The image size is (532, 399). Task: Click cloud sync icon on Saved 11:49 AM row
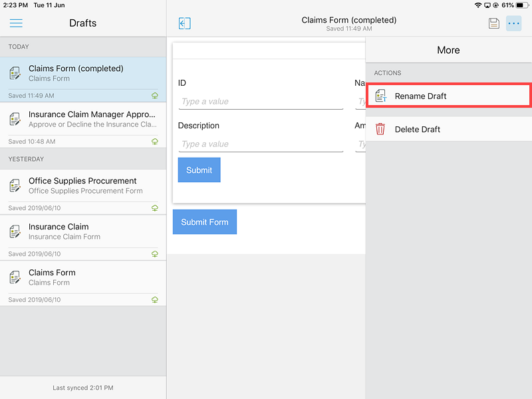[155, 96]
